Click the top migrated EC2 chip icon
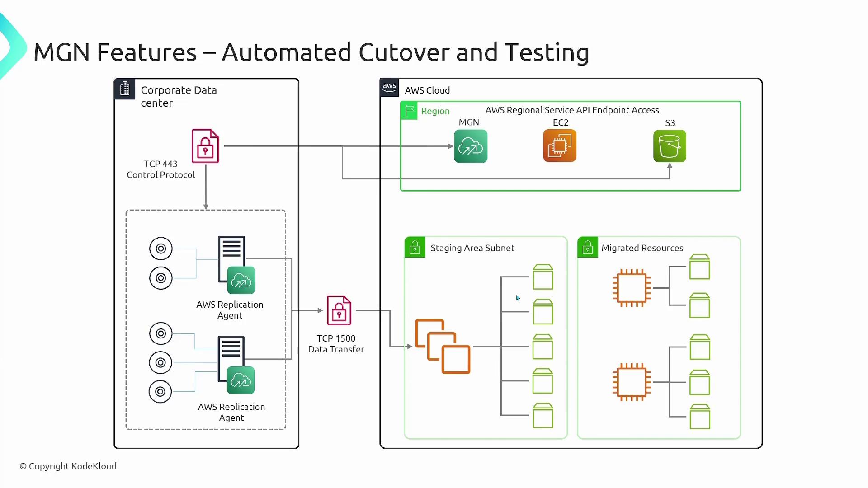Image resolution: width=868 pixels, height=488 pixels. (632, 288)
